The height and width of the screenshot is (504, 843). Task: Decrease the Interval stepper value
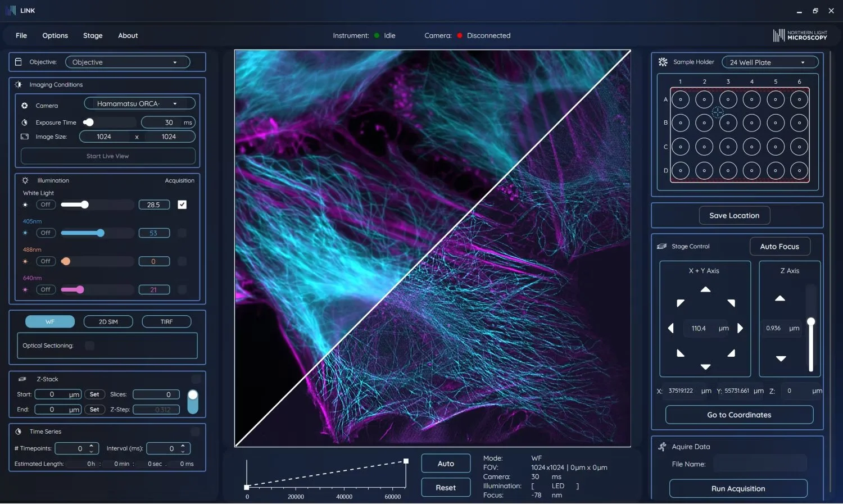[183, 451]
